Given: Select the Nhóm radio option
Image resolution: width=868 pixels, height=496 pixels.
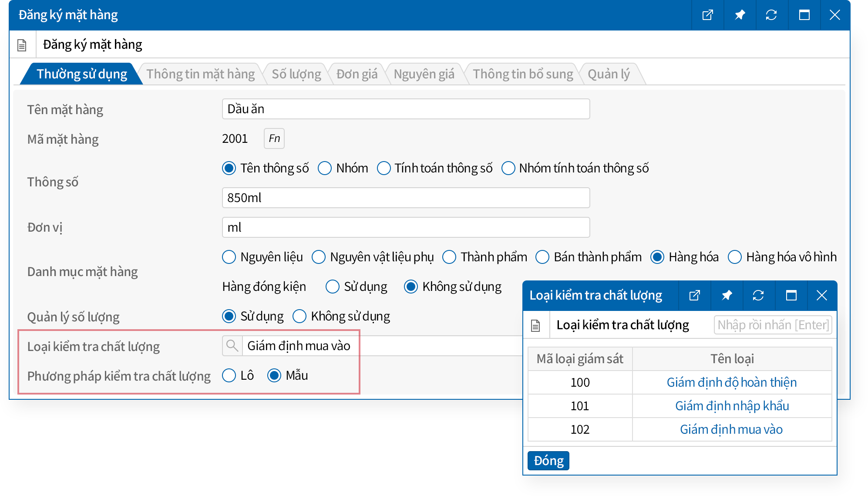Looking at the screenshot, I should (325, 168).
